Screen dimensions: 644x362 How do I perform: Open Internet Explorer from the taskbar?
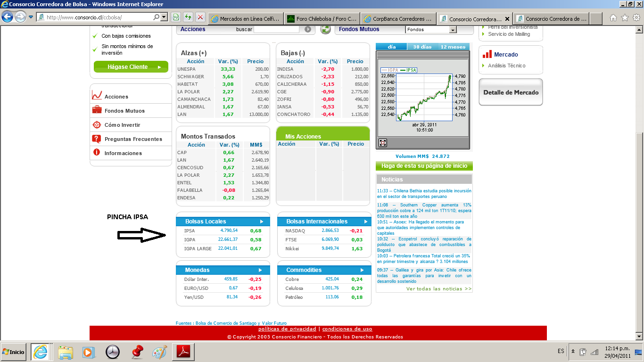pyautogui.click(x=41, y=352)
